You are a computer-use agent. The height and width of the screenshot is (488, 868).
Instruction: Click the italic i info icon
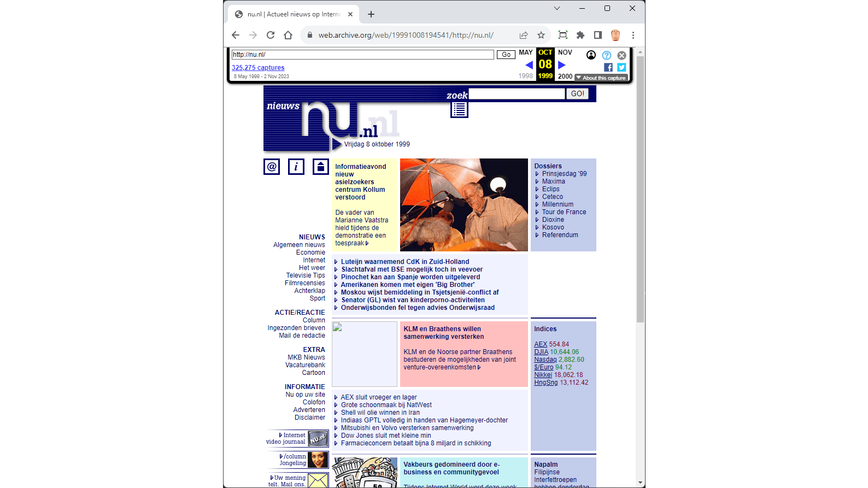[x=296, y=167]
